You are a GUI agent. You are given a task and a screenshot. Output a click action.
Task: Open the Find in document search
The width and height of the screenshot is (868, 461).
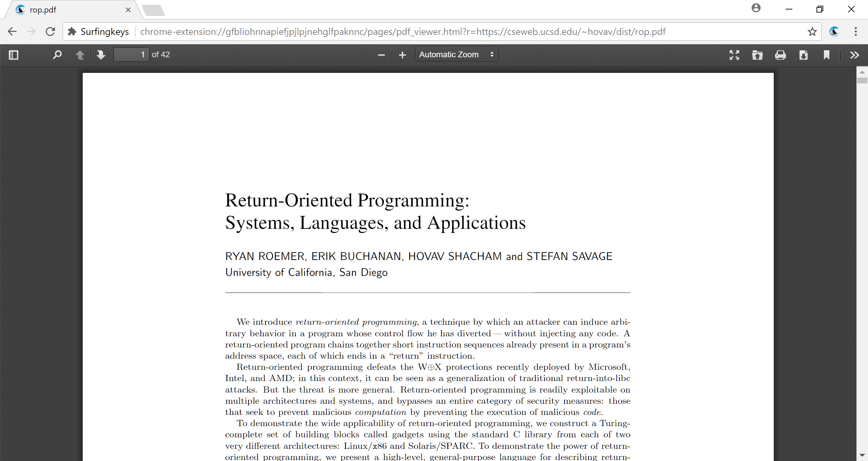pyautogui.click(x=57, y=54)
